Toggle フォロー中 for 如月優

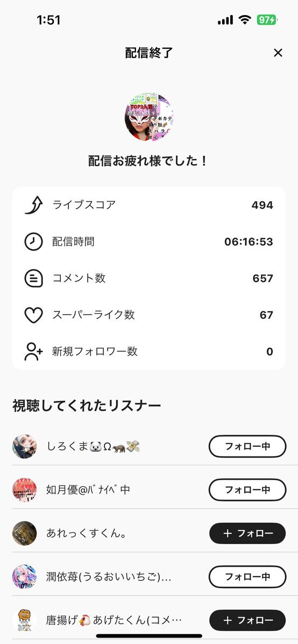(x=247, y=489)
